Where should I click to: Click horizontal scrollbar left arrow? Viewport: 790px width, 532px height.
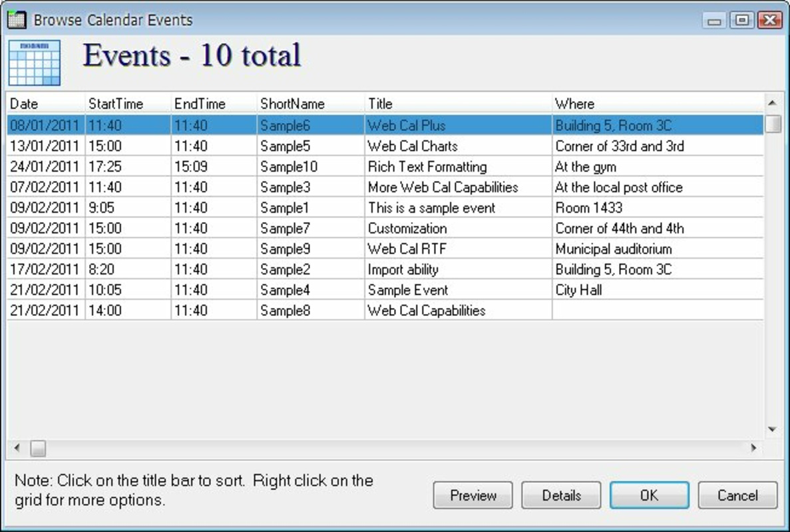click(17, 448)
